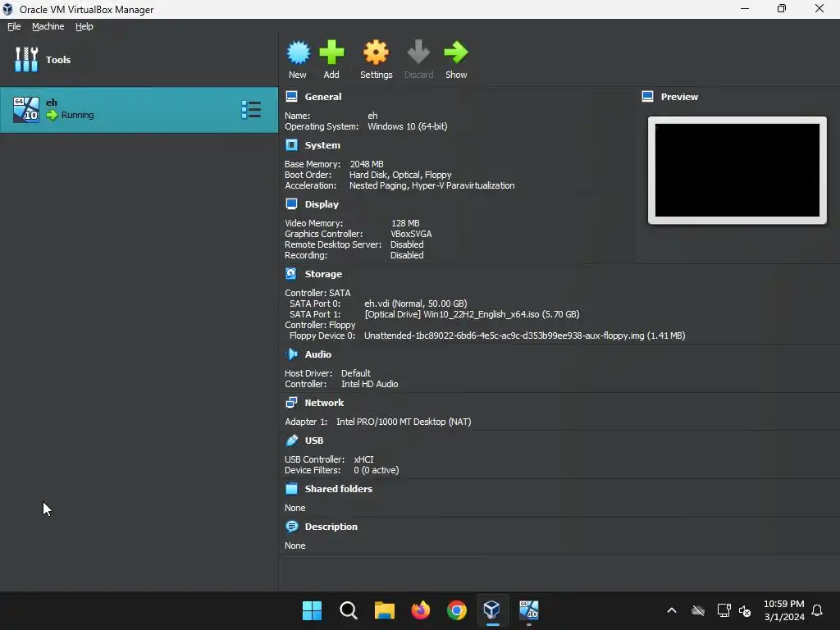The width and height of the screenshot is (840, 630).
Task: Click the 2048 MB base memory value
Action: (367, 164)
